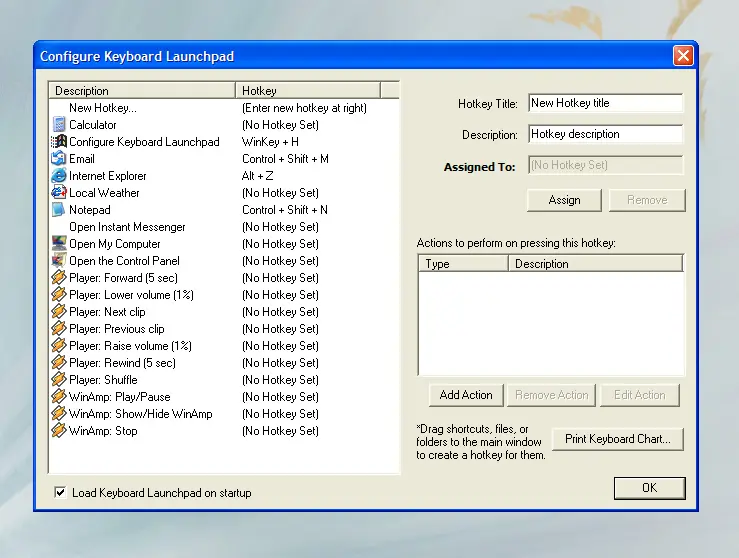Image resolution: width=739 pixels, height=558 pixels.
Task: Select the WinAmp: Stop icon
Action: pos(59,431)
